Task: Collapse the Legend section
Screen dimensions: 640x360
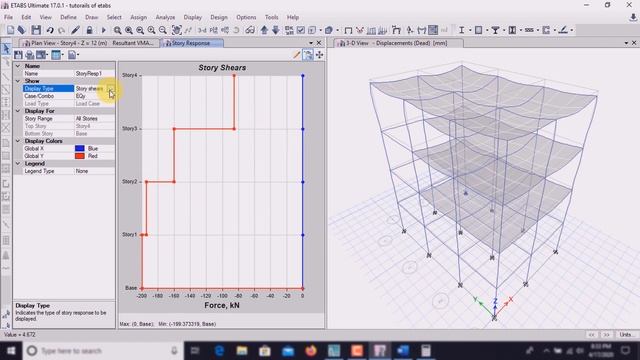Action: [18, 163]
